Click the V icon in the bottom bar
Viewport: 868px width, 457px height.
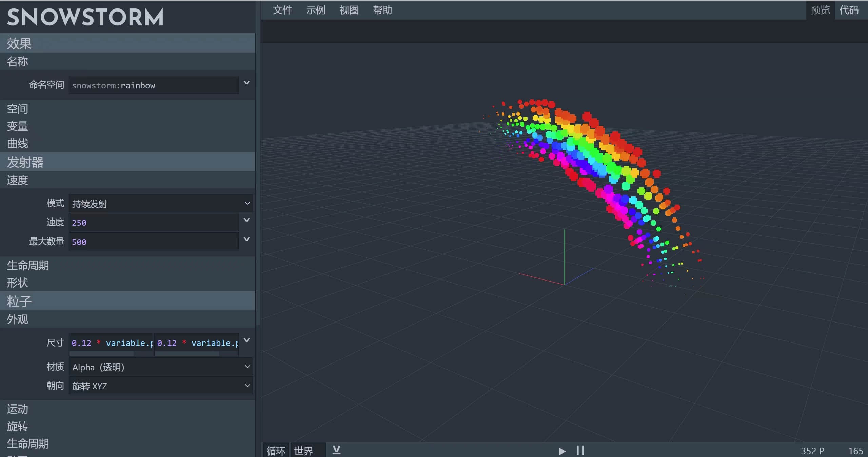pos(336,450)
